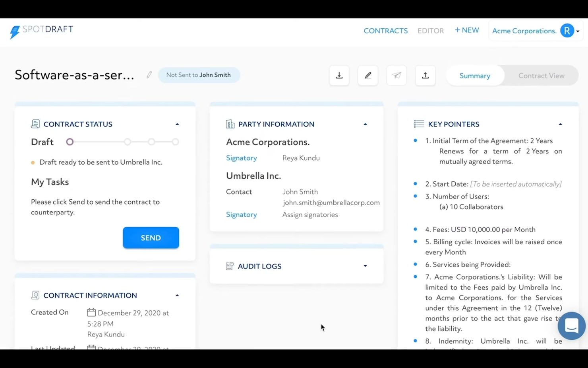Collapse the Party Information panel
The height and width of the screenshot is (368, 588).
pyautogui.click(x=365, y=124)
